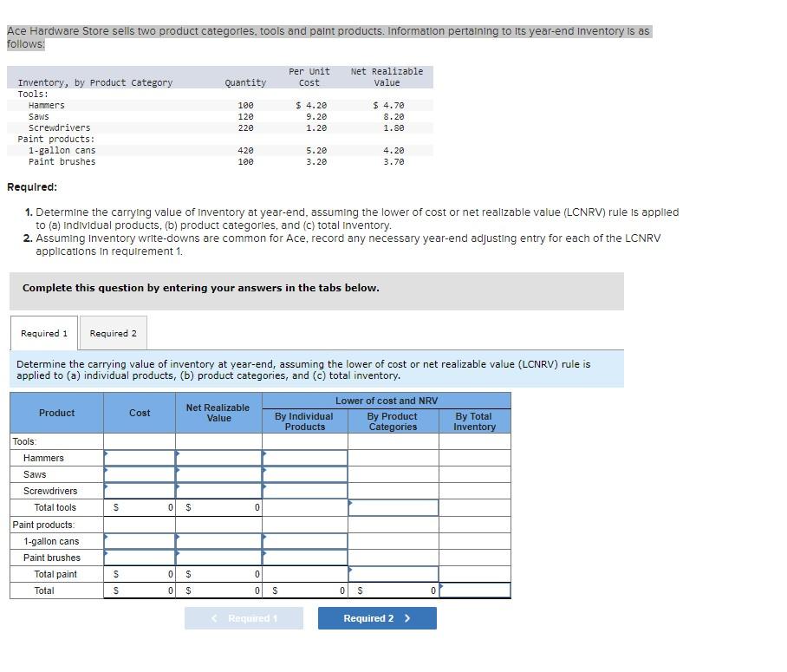Click the 'Net Realizable Value' answer table header
Image resolution: width=787 pixels, height=672 pixels.
tap(218, 413)
